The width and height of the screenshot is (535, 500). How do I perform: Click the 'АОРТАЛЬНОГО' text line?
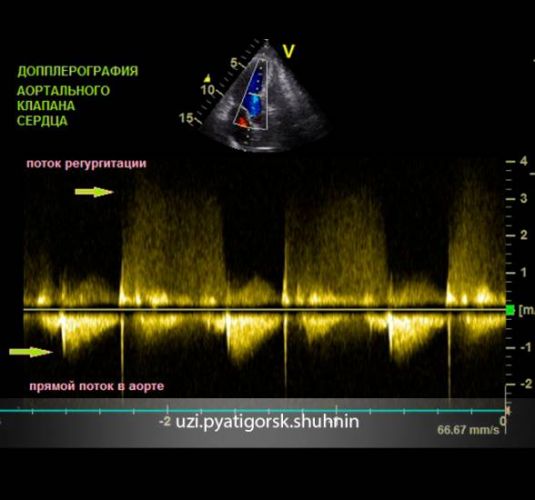coord(63,91)
